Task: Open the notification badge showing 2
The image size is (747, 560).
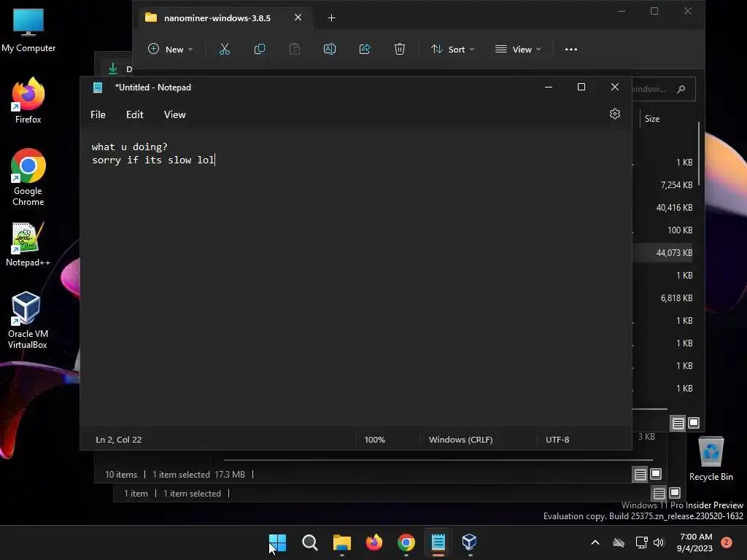Action: point(726,542)
